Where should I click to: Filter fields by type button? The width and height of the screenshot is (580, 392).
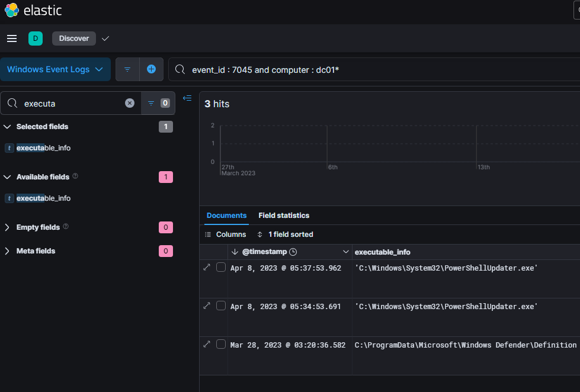click(x=157, y=103)
